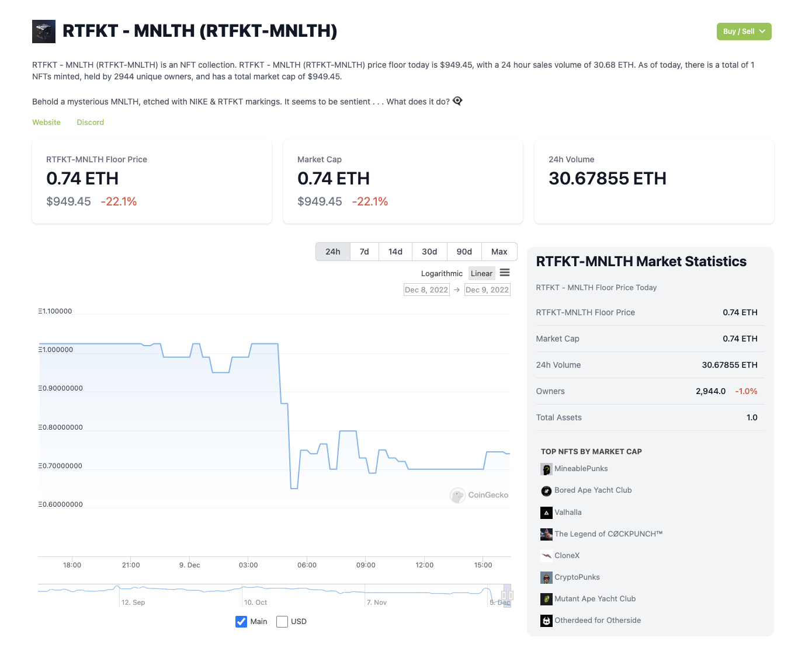Select the 24h chart range tab
The width and height of the screenshot is (812, 662).
pyautogui.click(x=333, y=252)
